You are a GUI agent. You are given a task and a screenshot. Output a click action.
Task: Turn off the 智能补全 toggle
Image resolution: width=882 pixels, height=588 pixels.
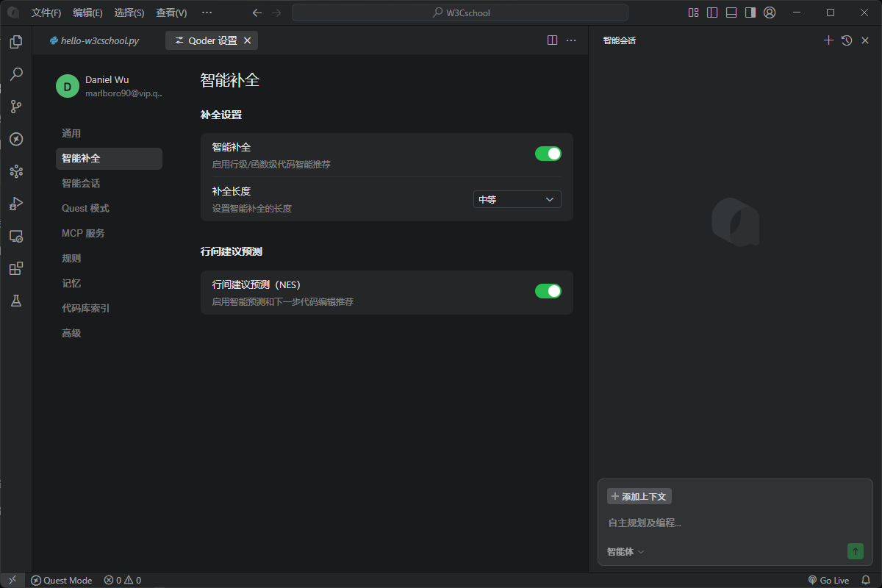[548, 154]
